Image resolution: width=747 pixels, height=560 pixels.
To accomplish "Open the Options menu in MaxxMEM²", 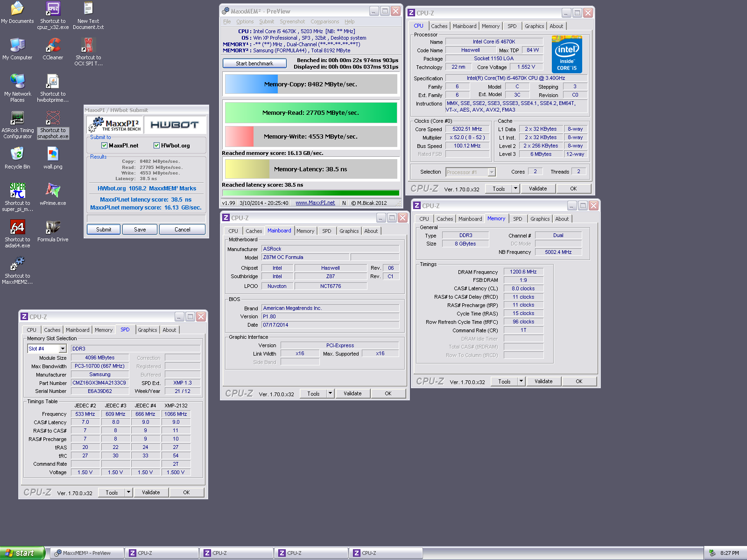I will pyautogui.click(x=245, y=21).
